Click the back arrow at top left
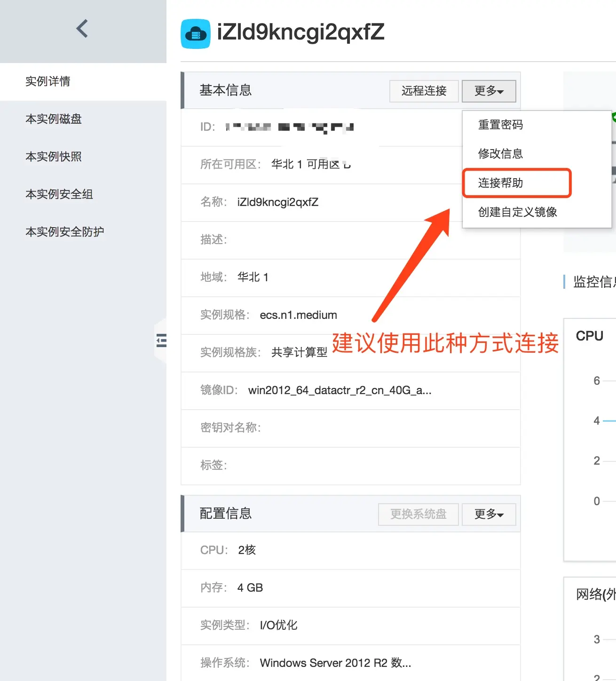 [82, 28]
